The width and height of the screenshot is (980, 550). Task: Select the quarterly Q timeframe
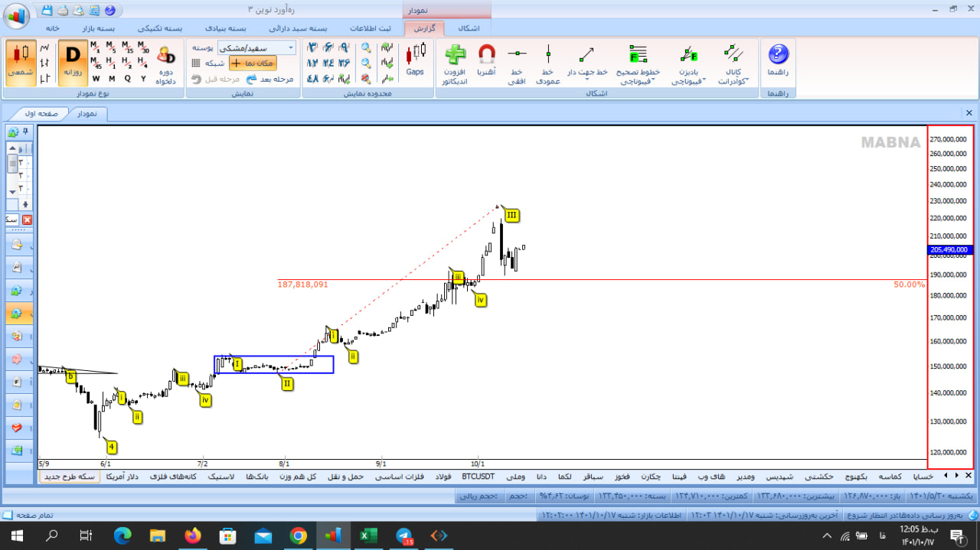[x=128, y=79]
